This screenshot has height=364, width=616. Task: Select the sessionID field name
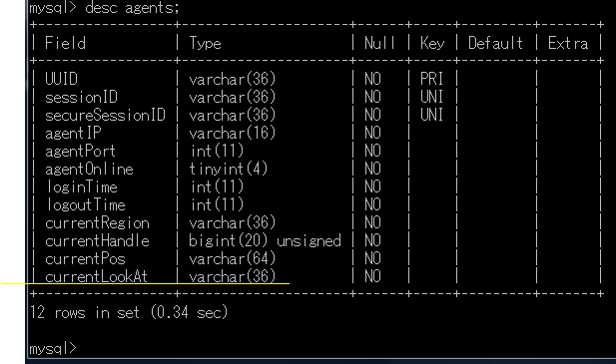pyautogui.click(x=81, y=97)
